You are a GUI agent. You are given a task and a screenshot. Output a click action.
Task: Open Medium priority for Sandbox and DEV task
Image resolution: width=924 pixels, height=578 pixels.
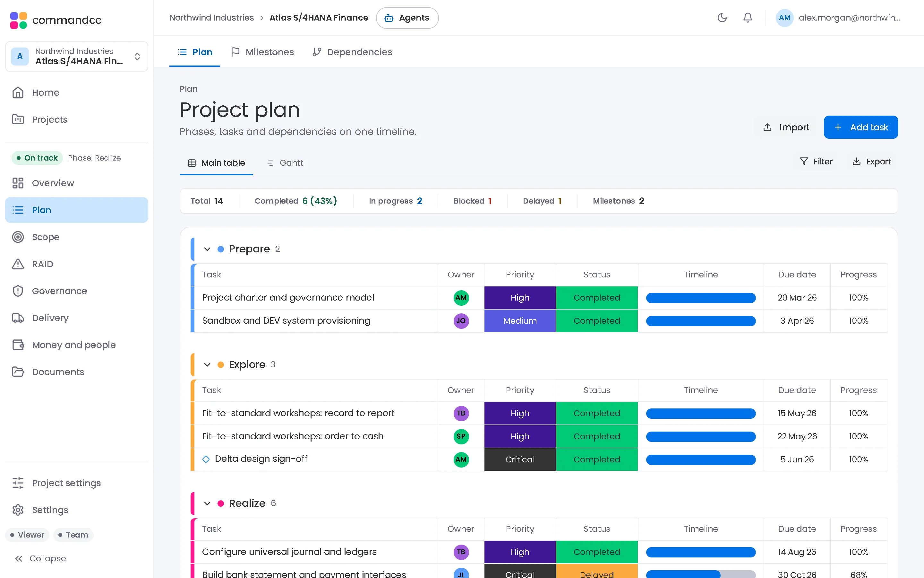tap(520, 321)
